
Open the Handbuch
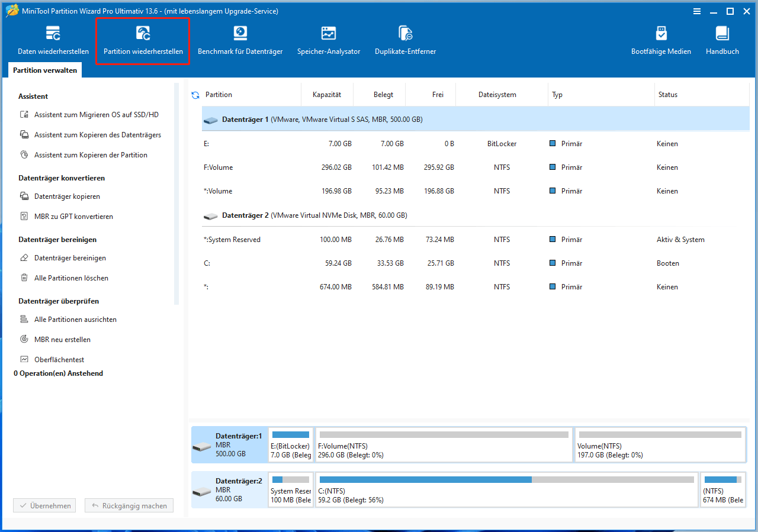(722, 39)
